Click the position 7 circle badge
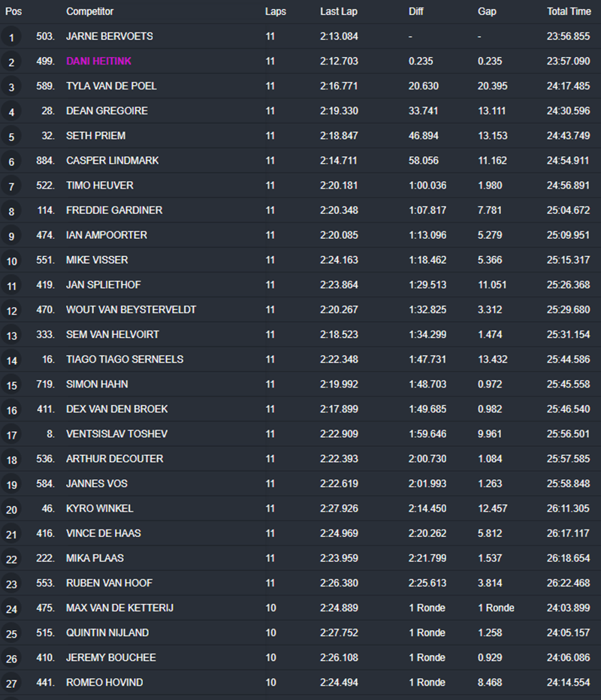The image size is (601, 700). coord(11,186)
